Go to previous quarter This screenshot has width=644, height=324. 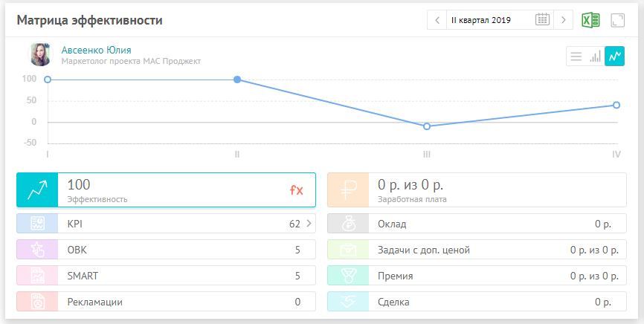[x=437, y=20]
